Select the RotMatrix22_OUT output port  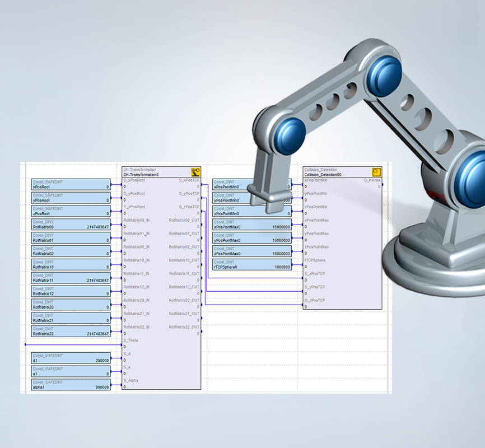[184, 327]
